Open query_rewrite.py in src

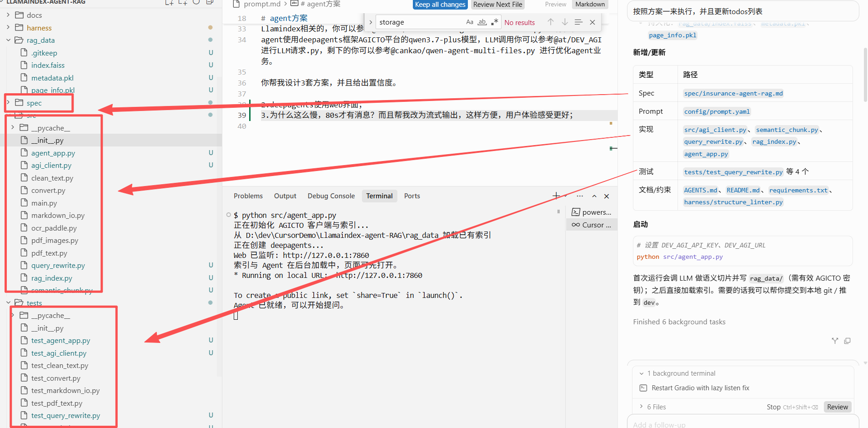[58, 265]
